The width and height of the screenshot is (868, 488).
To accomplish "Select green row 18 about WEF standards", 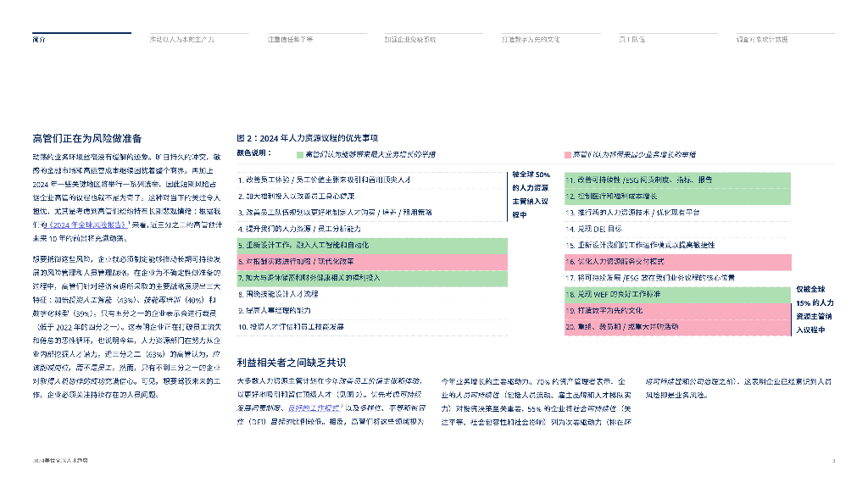I will tap(677, 294).
